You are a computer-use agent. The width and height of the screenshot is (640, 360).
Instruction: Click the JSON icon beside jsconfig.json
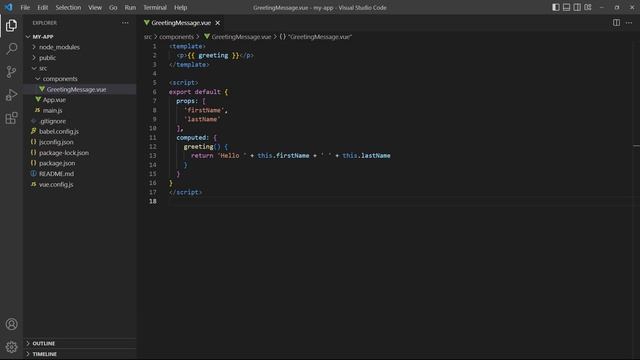(33, 142)
